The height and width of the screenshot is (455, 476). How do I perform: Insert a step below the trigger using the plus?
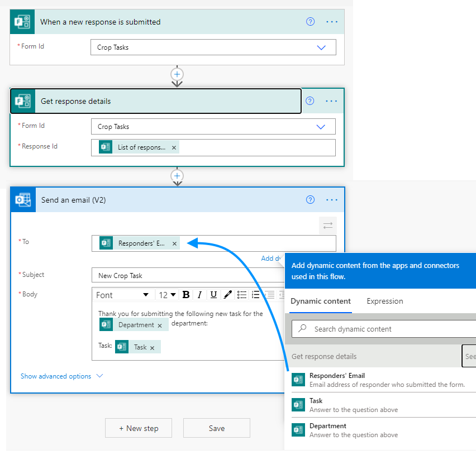pyautogui.click(x=177, y=74)
